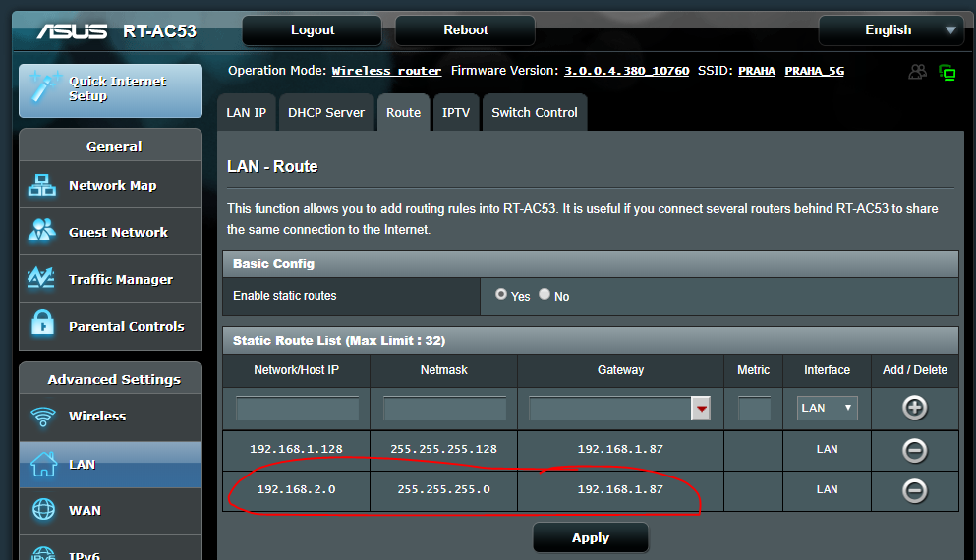Switch to the DHCP Server tab

326,113
